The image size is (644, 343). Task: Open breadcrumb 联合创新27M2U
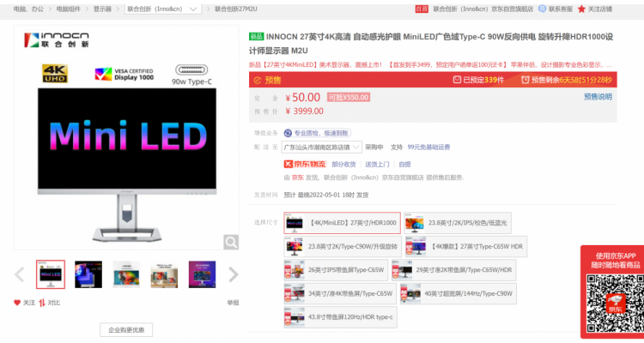236,9
